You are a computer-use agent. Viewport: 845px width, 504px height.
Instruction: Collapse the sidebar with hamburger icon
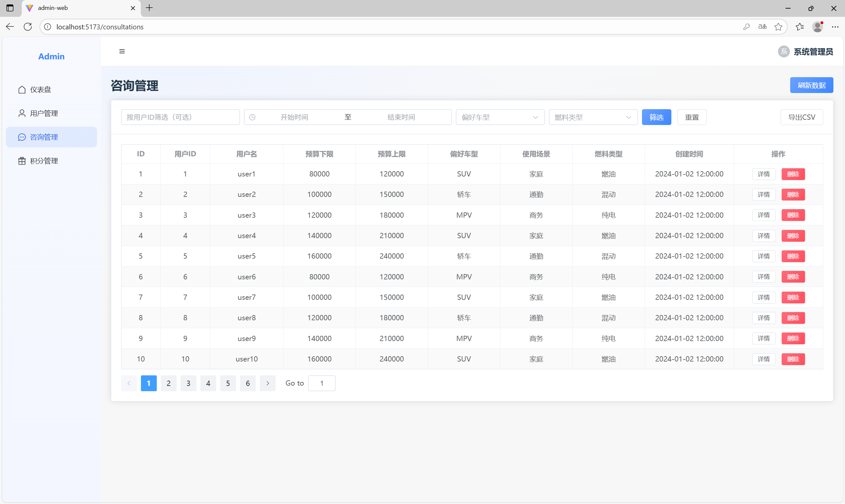coord(122,51)
